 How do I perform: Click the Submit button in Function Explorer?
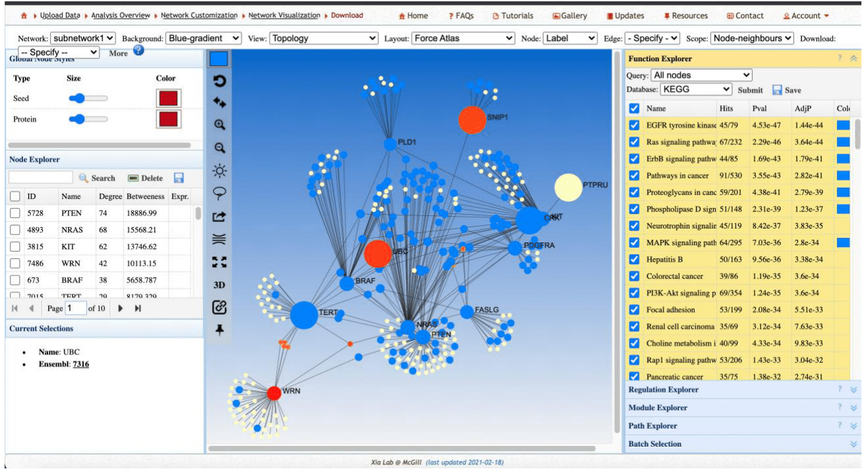[x=750, y=90]
